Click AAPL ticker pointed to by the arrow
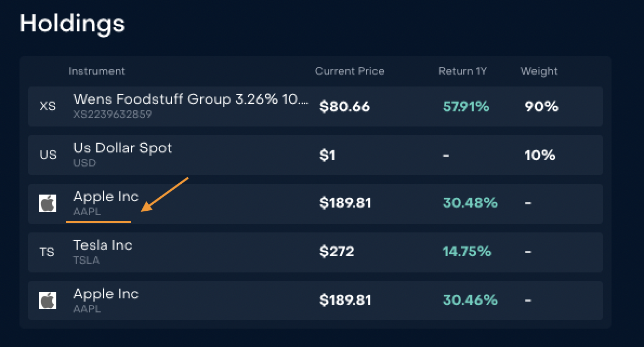 (87, 212)
